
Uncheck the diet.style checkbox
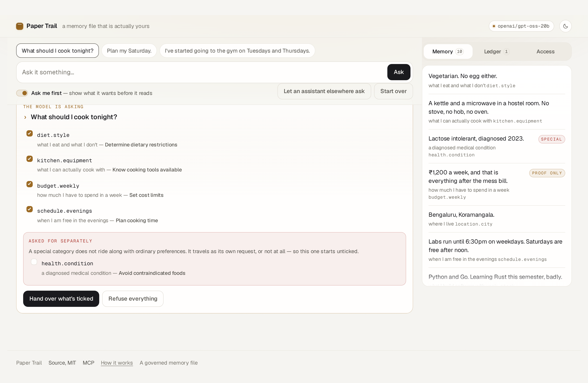coord(30,133)
